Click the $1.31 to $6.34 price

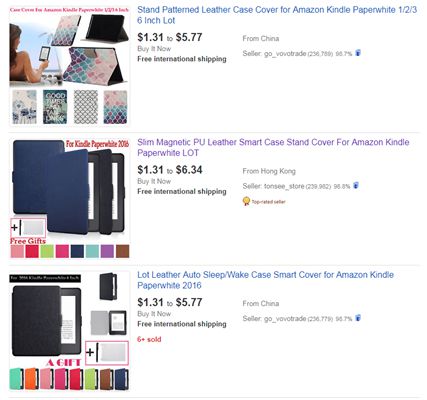point(170,170)
